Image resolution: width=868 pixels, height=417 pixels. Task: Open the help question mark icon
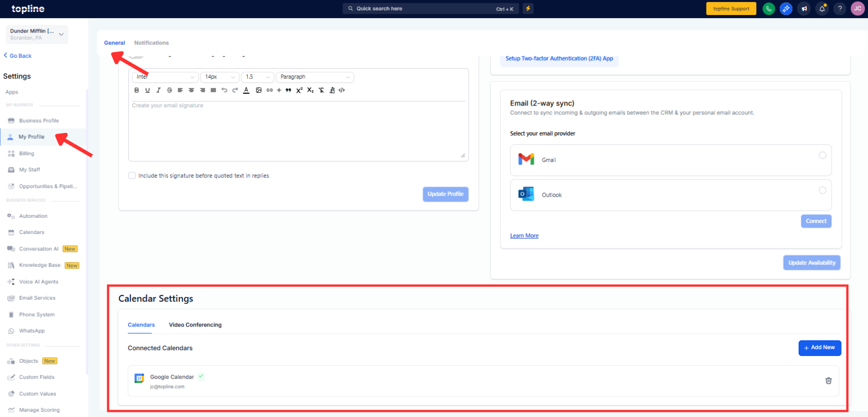tap(840, 8)
